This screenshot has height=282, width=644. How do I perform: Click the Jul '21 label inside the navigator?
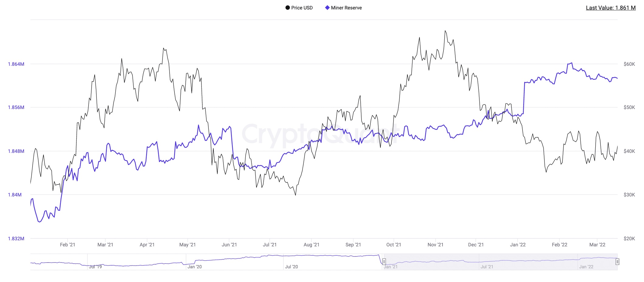tap(487, 267)
